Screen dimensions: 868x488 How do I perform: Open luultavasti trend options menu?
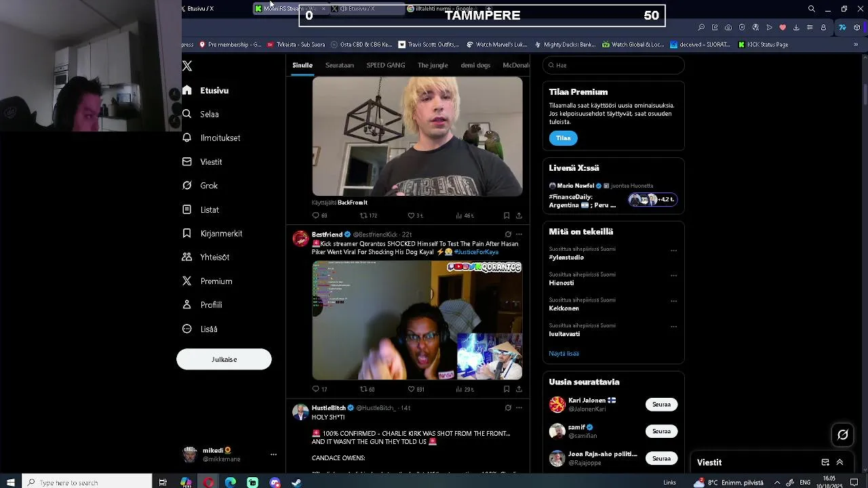point(673,327)
